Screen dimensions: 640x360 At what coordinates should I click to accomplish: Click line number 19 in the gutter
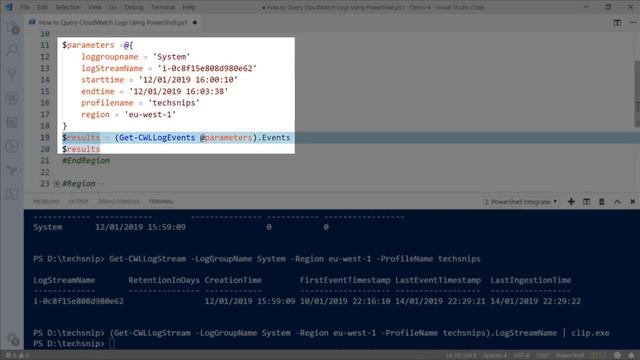pyautogui.click(x=45, y=138)
